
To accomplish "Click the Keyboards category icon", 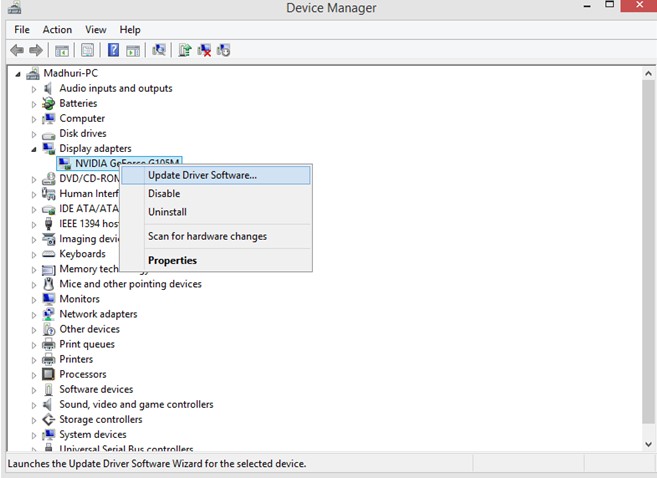I will coord(49,254).
